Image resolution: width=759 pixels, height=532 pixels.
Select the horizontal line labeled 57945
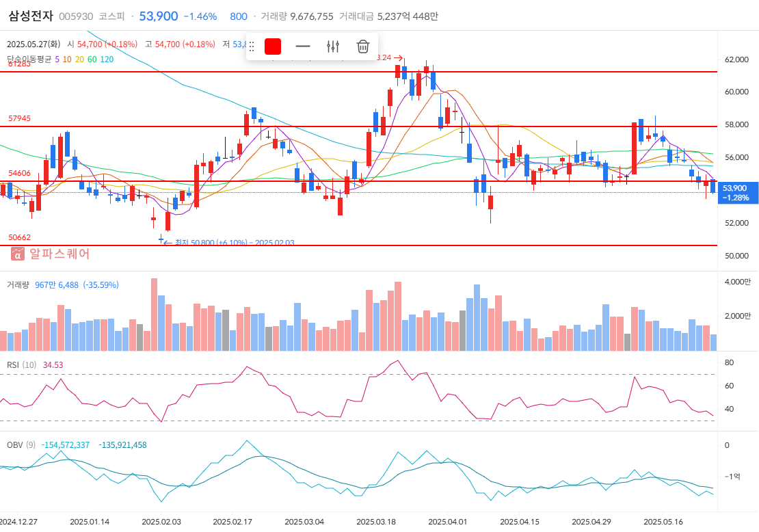coord(358,127)
